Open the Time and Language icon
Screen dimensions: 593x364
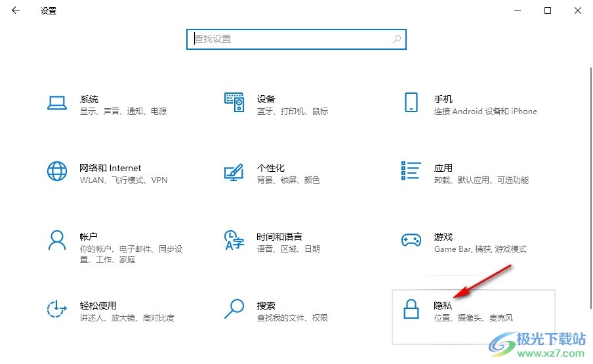234,241
